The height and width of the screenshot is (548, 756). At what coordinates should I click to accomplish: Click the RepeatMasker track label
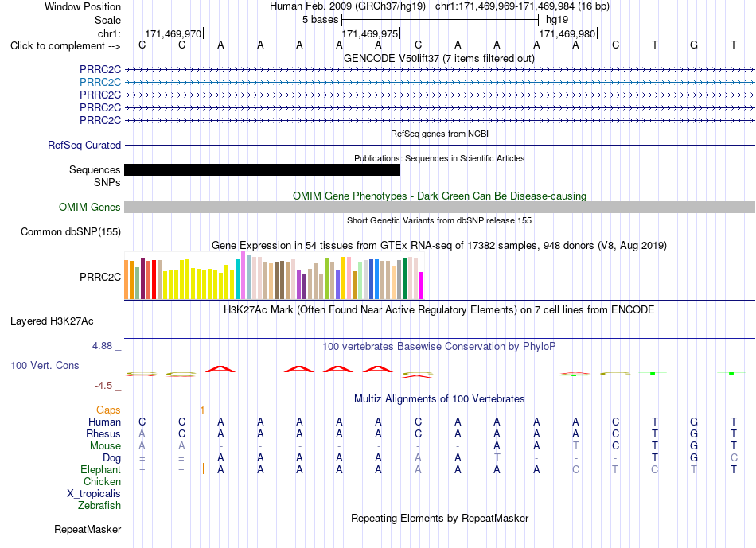coord(88,529)
